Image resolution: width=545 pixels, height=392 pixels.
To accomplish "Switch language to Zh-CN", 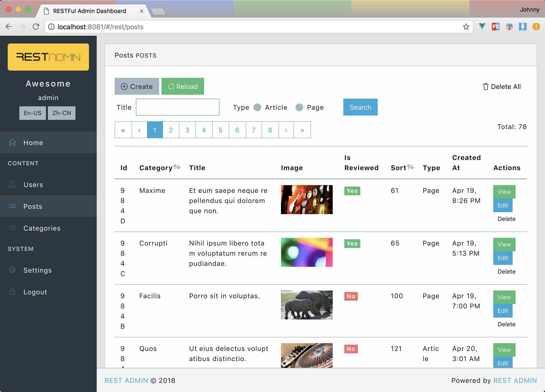I will [61, 113].
